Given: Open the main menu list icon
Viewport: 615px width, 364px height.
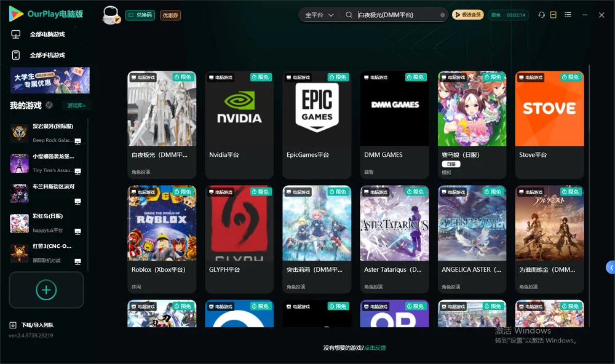Looking at the screenshot, I should (x=568, y=15).
